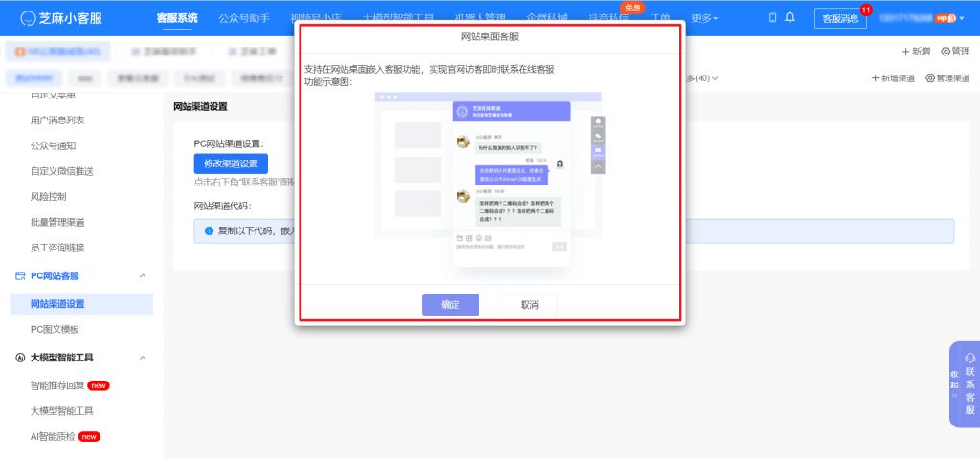Click the 修改渠道设置 button

tap(231, 164)
